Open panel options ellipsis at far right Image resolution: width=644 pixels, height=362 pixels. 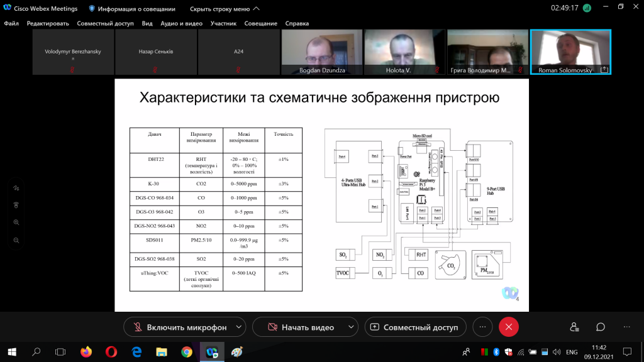627,327
